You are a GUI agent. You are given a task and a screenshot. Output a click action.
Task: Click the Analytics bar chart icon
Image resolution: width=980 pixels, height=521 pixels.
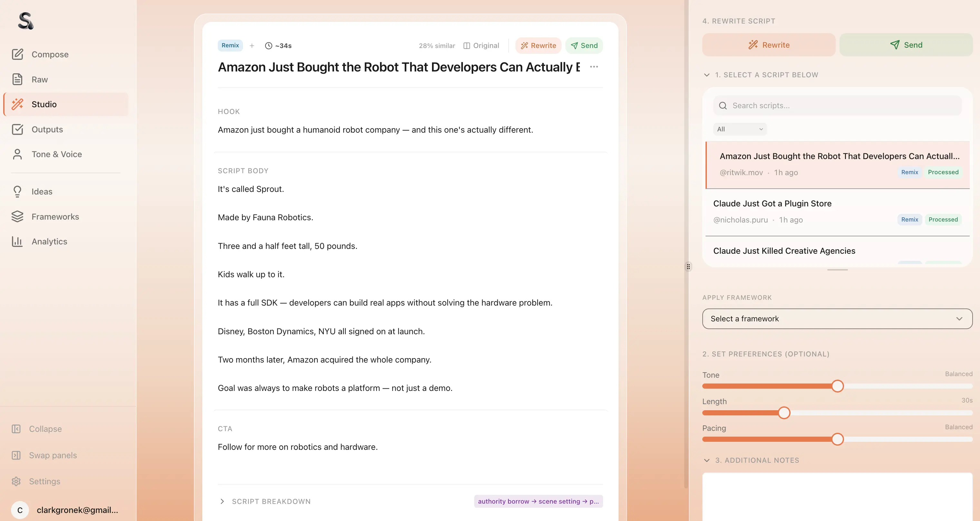(17, 242)
